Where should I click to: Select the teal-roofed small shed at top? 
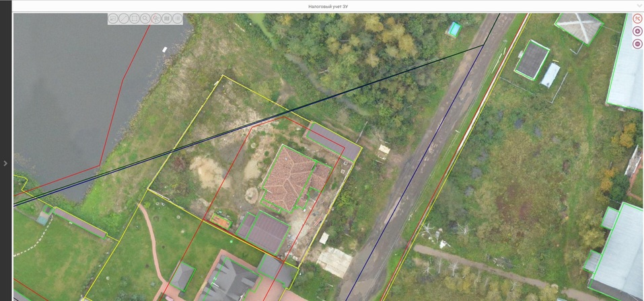[454, 29]
